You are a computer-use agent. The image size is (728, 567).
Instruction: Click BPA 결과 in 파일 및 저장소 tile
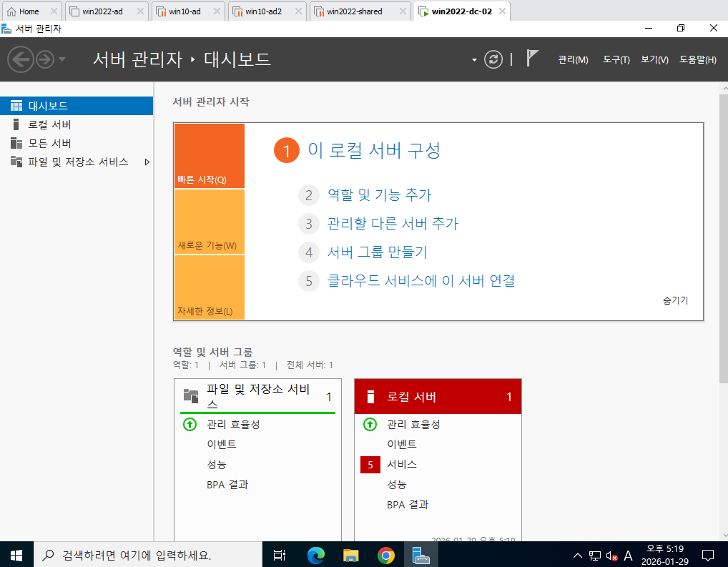[x=227, y=485]
